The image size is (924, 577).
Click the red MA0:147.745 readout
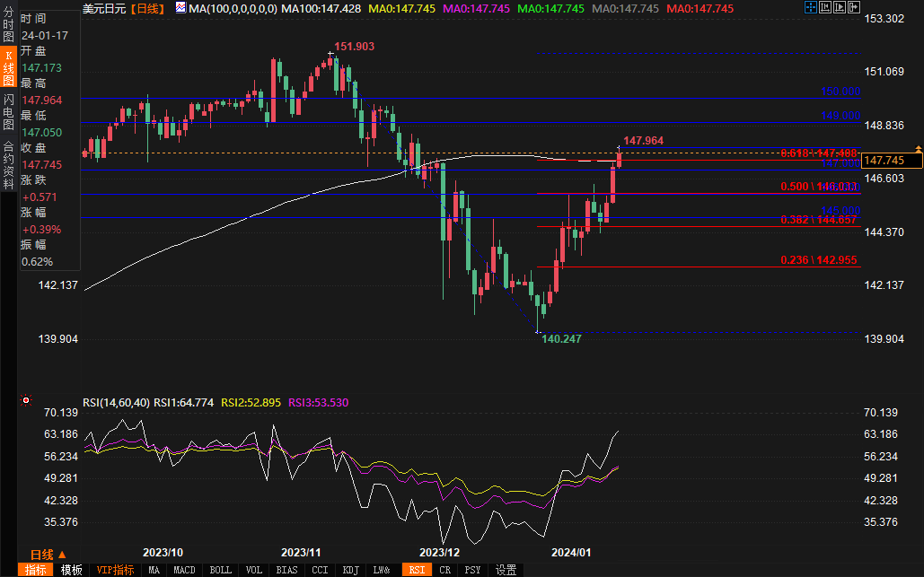700,9
